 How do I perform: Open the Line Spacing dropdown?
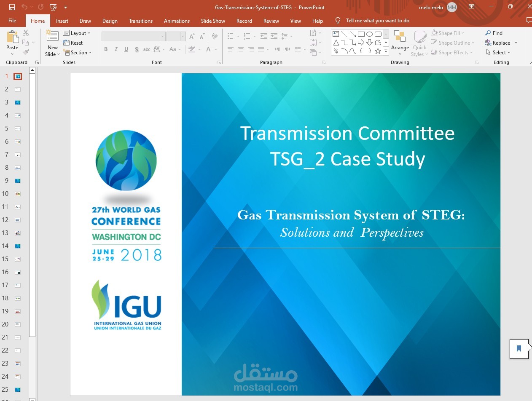pos(287,36)
